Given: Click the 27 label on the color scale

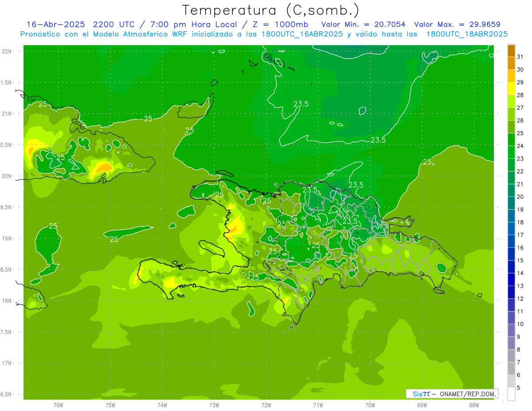Looking at the screenshot, I should coord(520,108).
